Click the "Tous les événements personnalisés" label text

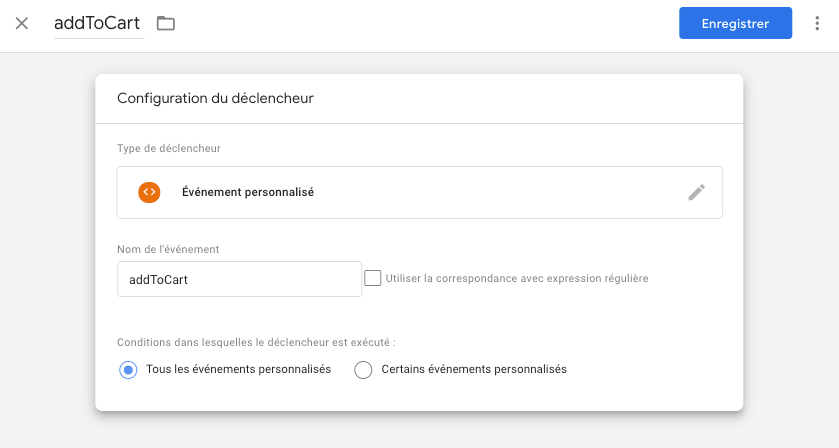(x=238, y=369)
